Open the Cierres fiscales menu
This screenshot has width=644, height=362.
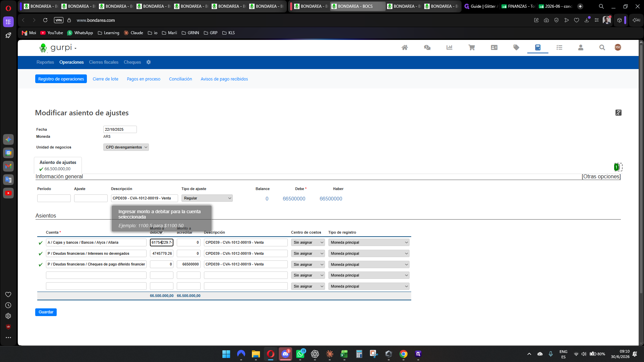point(104,62)
